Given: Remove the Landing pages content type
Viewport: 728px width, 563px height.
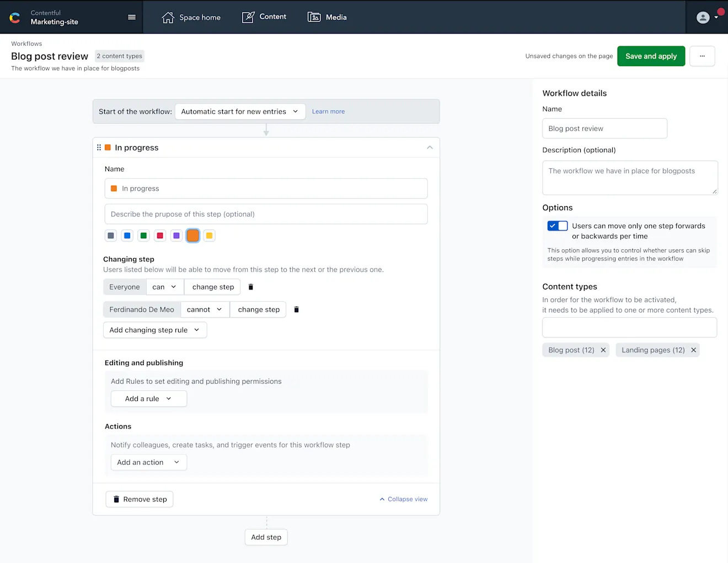Looking at the screenshot, I should pos(693,350).
